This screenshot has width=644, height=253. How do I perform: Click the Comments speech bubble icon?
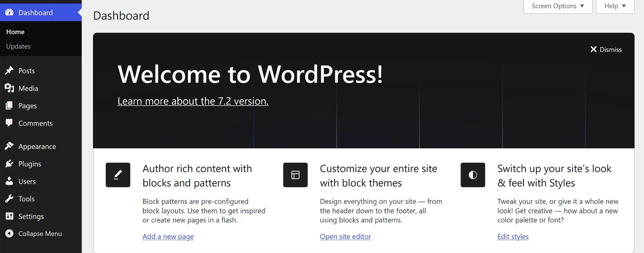9,123
